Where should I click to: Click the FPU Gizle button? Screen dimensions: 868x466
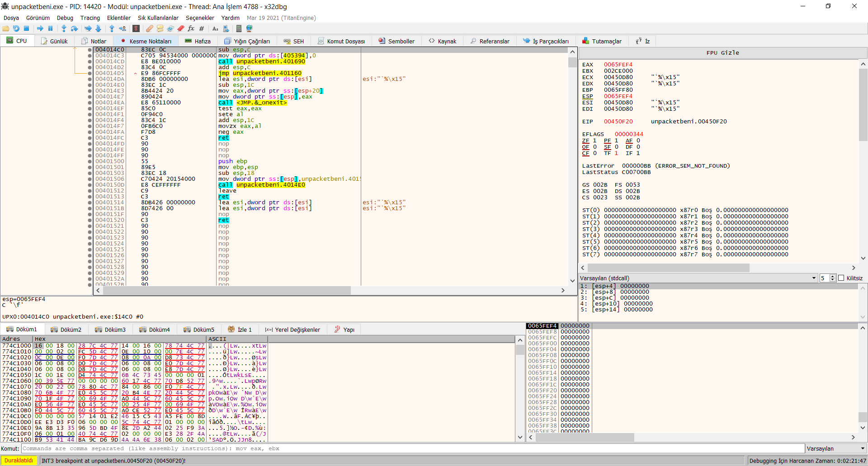[x=722, y=53]
